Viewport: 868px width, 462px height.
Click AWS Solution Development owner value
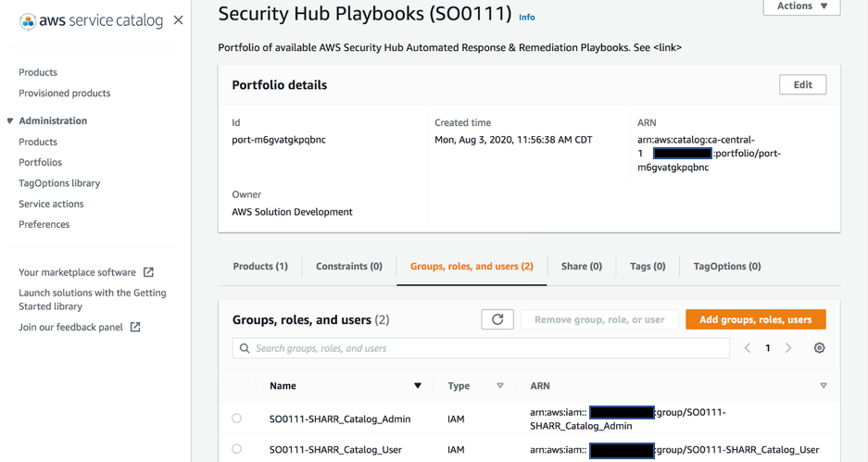click(292, 212)
